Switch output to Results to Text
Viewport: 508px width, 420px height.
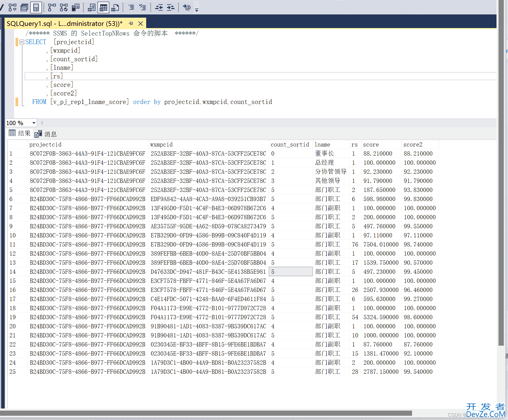pyautogui.click(x=91, y=7)
